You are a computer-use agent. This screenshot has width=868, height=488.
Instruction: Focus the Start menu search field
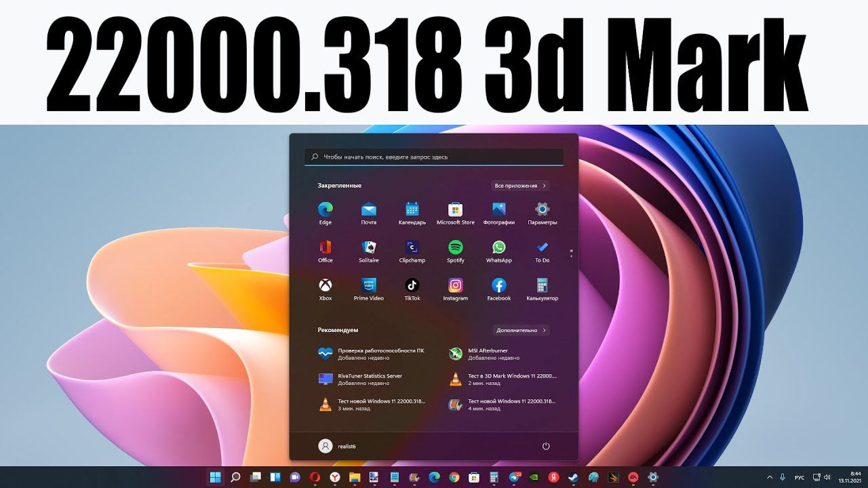pos(434,157)
